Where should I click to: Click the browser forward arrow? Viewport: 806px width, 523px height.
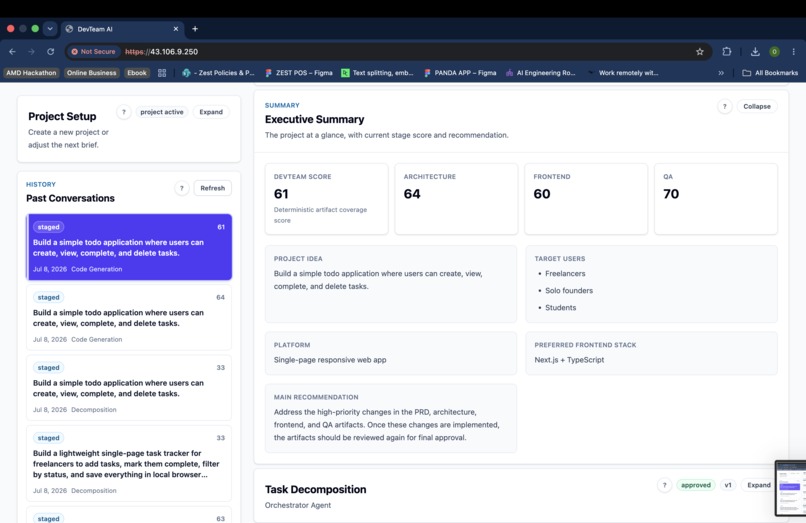31,51
